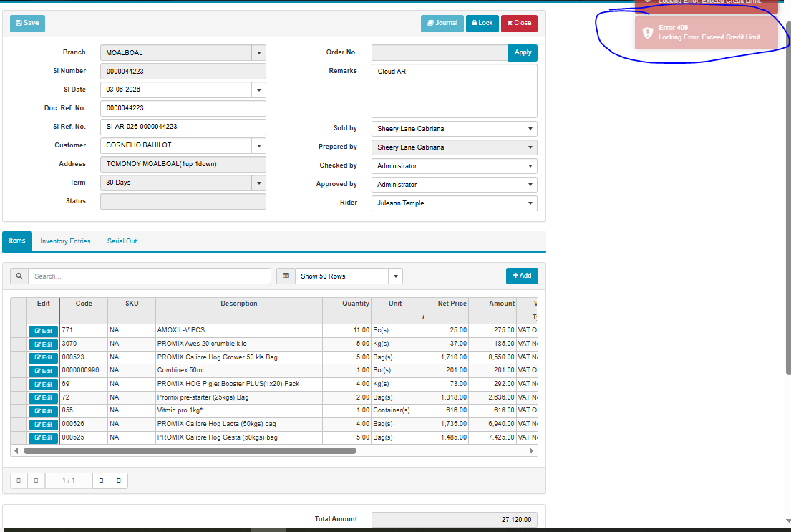
Task: Click the search magnifier icon
Action: tap(19, 276)
